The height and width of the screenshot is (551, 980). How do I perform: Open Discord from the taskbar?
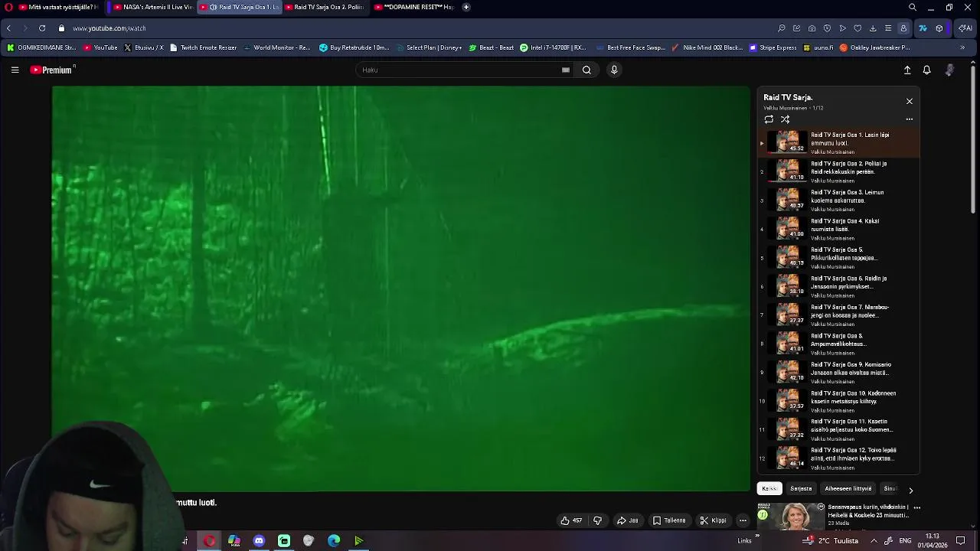click(259, 541)
